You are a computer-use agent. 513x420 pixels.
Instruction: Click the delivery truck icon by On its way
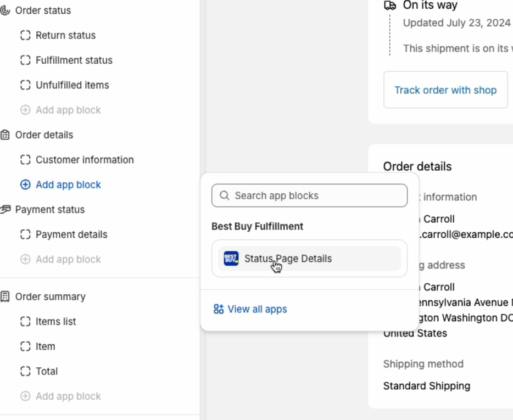[x=390, y=5]
